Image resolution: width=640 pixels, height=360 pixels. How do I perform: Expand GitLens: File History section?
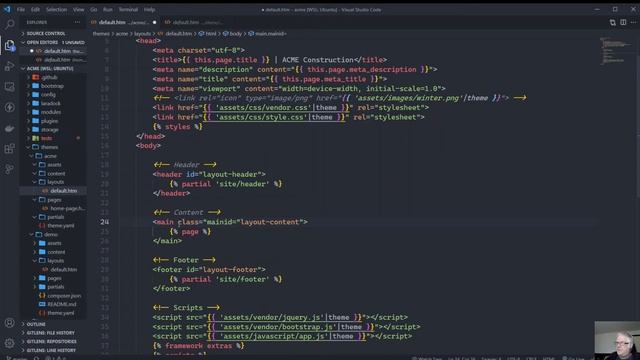tap(51, 333)
